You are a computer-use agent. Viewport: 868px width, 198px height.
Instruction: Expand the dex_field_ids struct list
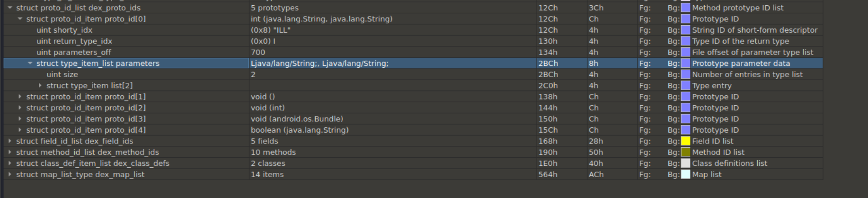[10, 141]
